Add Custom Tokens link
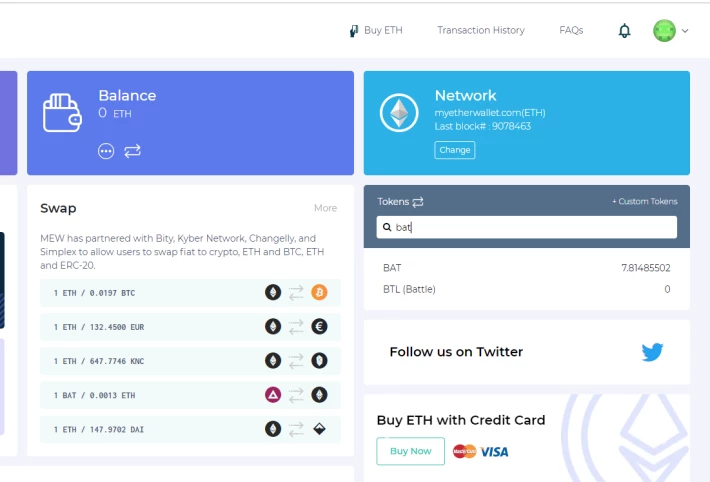 coord(644,202)
